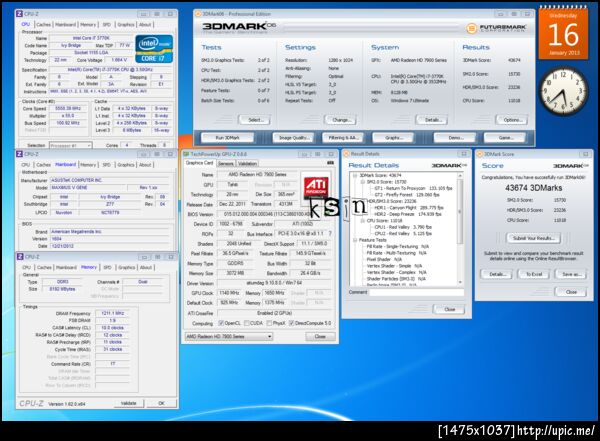Toggle the OpenCL checkbox

221,323
